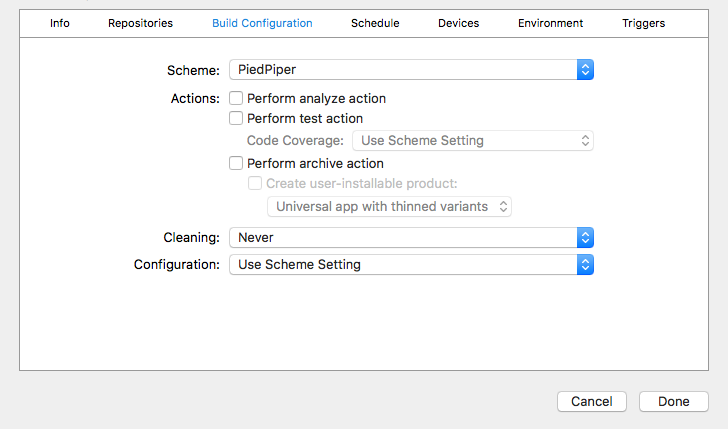
Task: Open the Devices tab
Action: coord(458,23)
